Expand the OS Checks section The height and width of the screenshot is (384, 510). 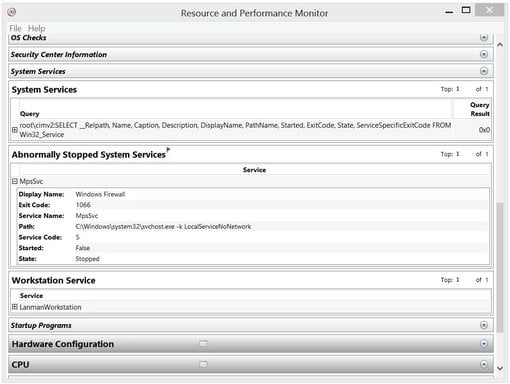coord(484,37)
